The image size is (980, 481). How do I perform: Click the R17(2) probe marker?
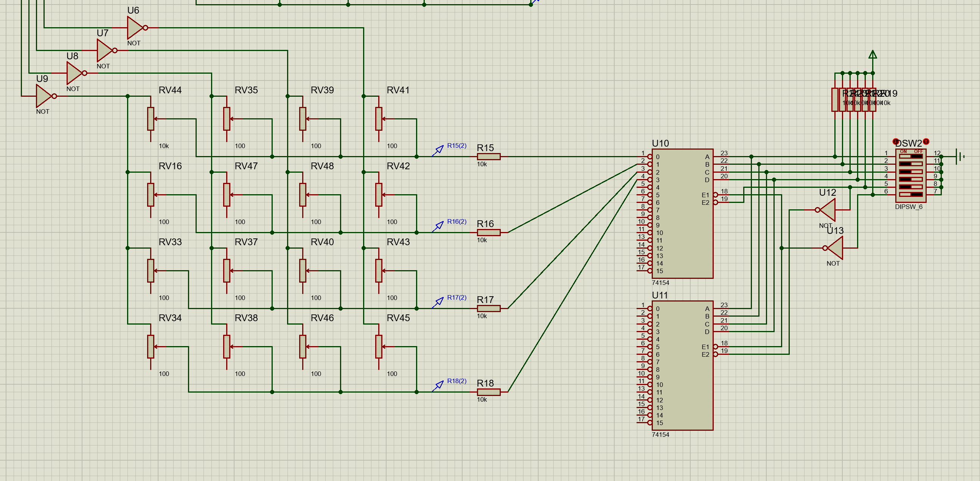(x=438, y=302)
